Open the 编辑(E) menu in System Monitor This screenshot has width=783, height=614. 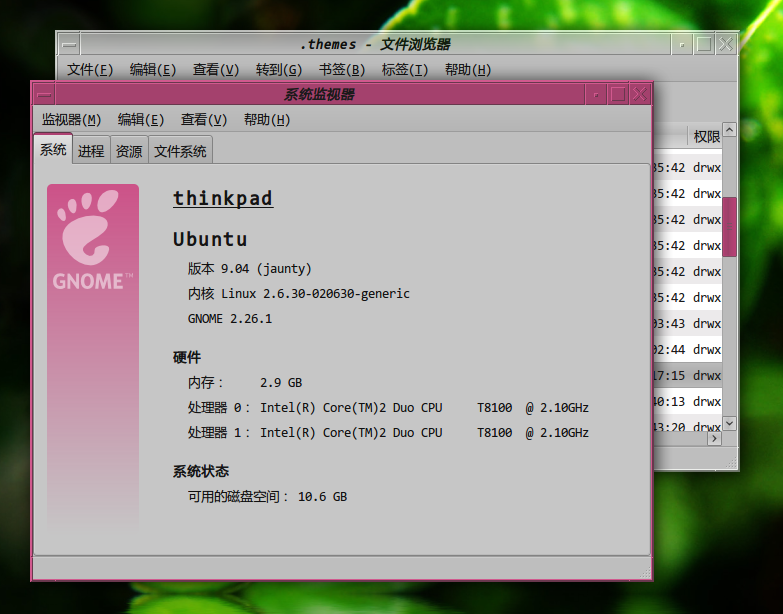(x=141, y=120)
